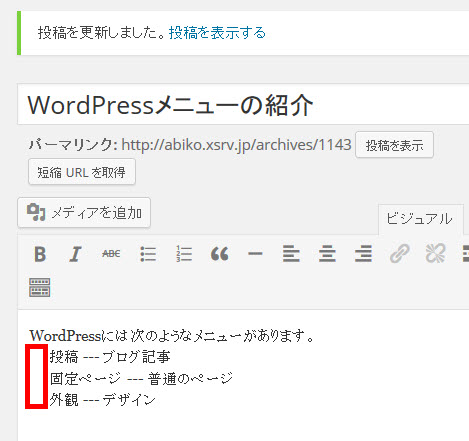The width and height of the screenshot is (469, 441).
Task: Click メディアを追加 button
Action: point(84,213)
